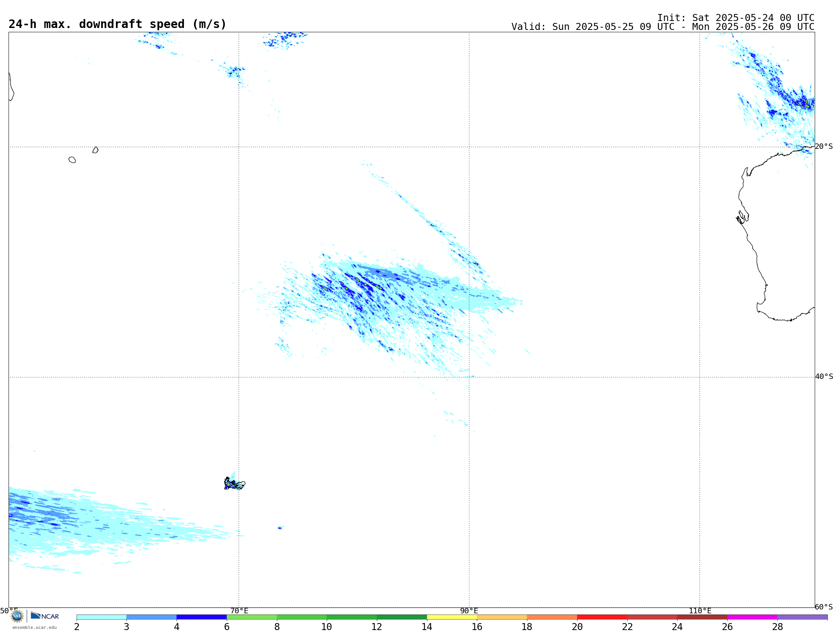Click the 40°S latitude label

(x=824, y=377)
